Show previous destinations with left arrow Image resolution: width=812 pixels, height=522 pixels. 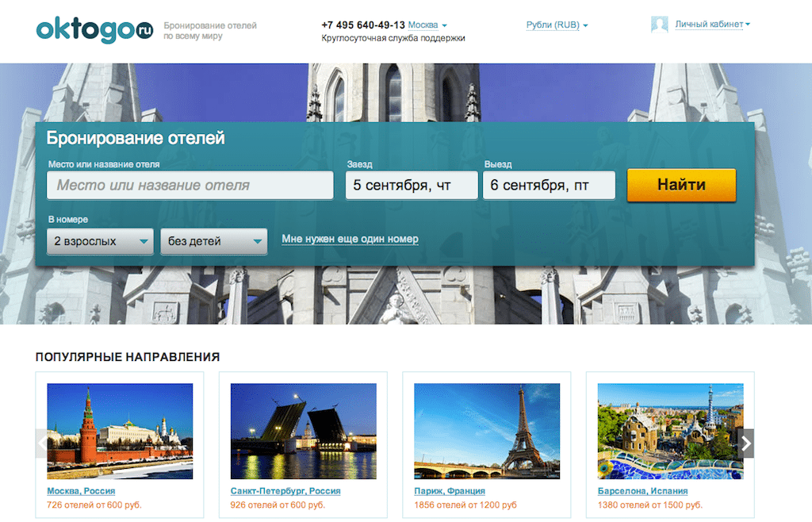pos(41,443)
